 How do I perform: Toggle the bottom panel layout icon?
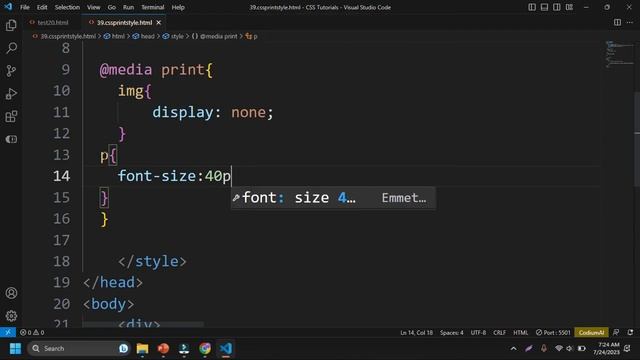point(544,7)
